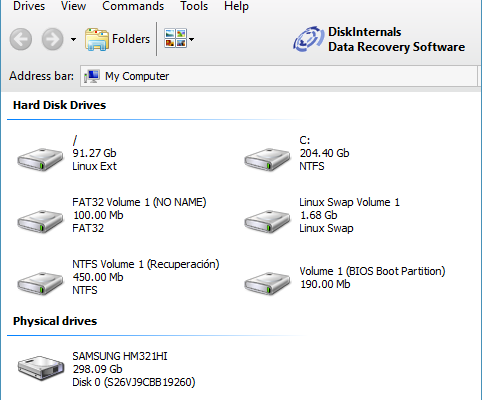Select the FAT32 Volume 1 drive icon
Image resolution: width=482 pixels, height=400 pixels.
click(x=40, y=221)
